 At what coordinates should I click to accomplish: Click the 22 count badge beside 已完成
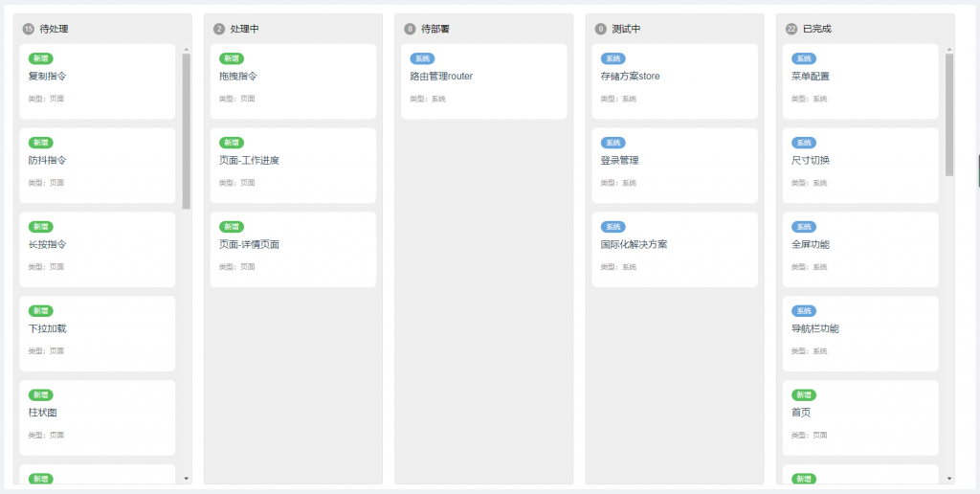791,29
